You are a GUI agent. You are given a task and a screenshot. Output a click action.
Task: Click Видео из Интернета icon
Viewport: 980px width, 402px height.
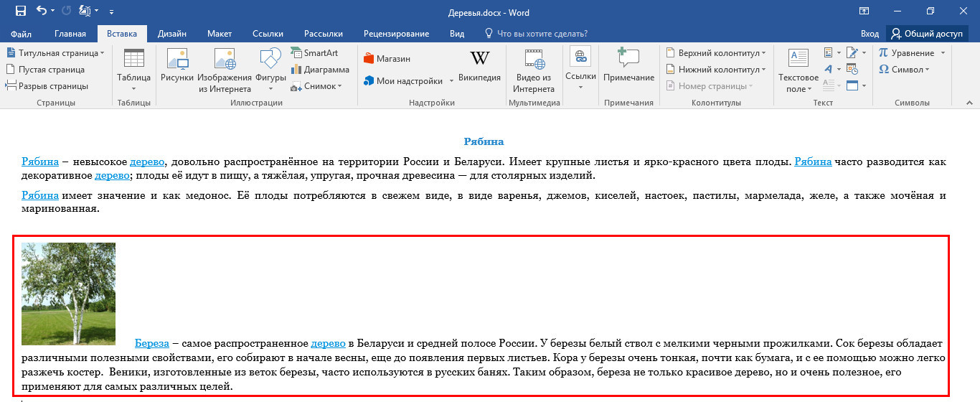pyautogui.click(x=534, y=70)
